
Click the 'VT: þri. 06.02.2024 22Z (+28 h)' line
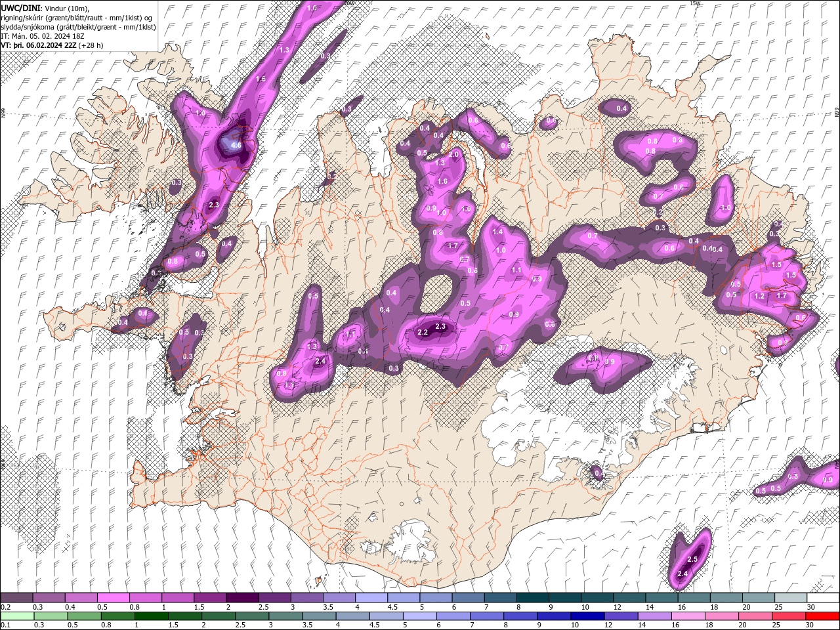tap(52, 45)
